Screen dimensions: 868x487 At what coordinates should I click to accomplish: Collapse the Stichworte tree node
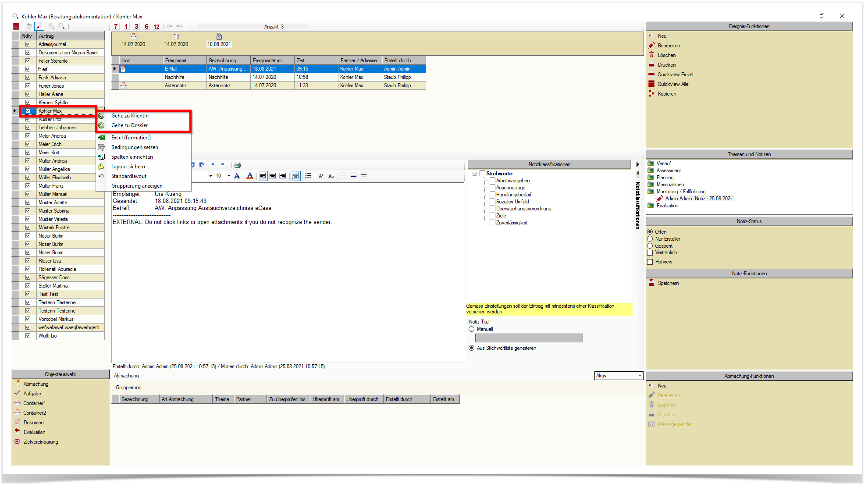[475, 174]
